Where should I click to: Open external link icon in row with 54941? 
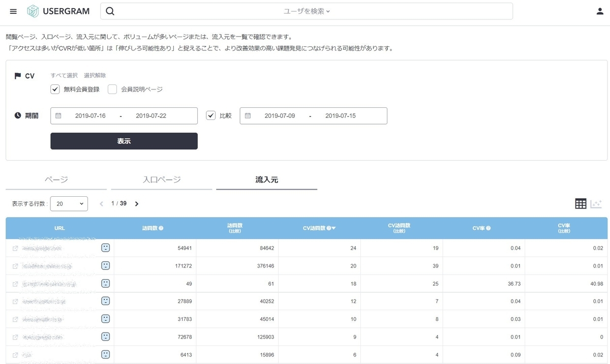pos(15,248)
